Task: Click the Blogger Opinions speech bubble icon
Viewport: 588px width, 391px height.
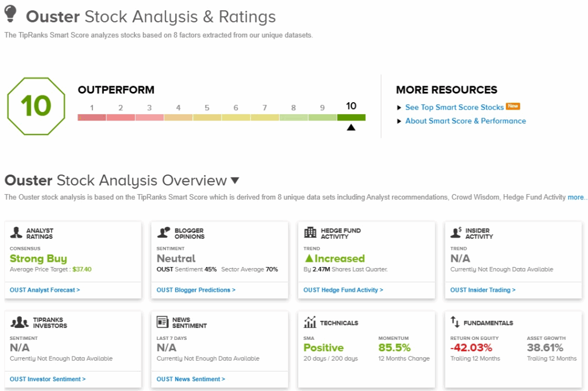Action: 164,233
